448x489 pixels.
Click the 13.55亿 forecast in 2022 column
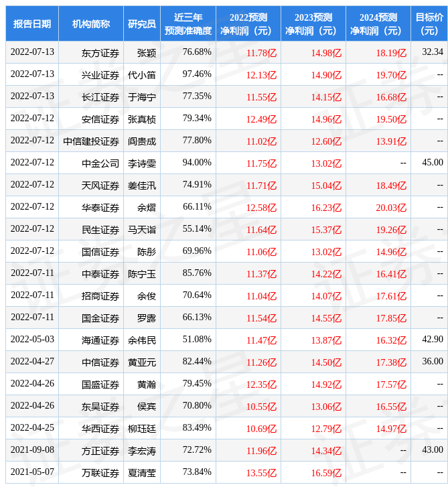coord(261,472)
